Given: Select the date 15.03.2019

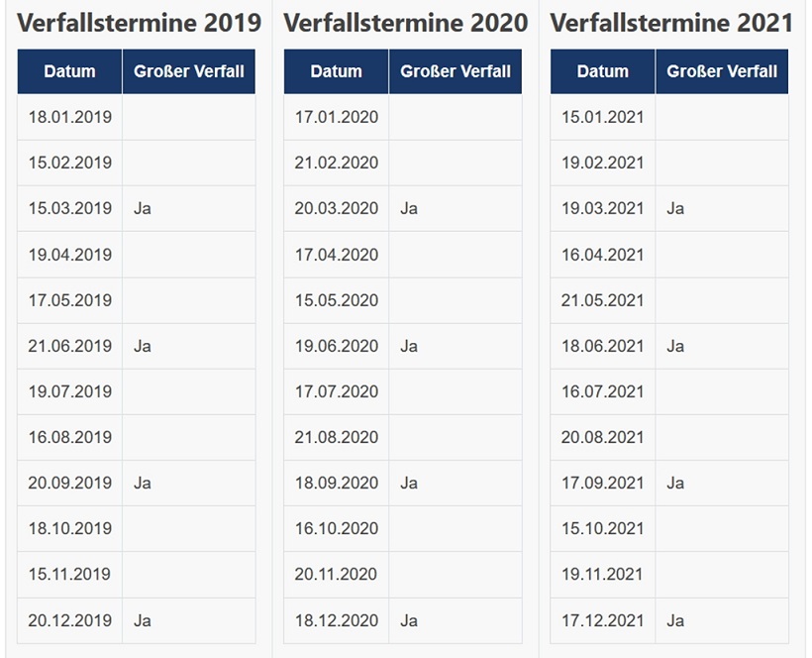Looking at the screenshot, I should pyautogui.click(x=70, y=208).
